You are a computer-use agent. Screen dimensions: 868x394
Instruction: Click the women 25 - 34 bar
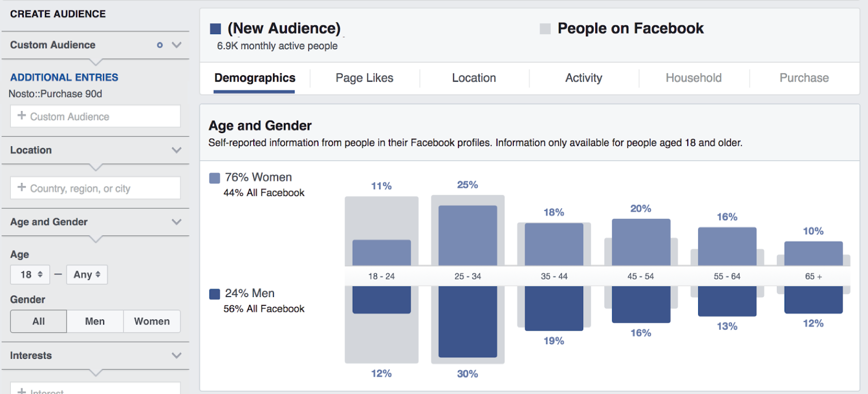(468, 235)
